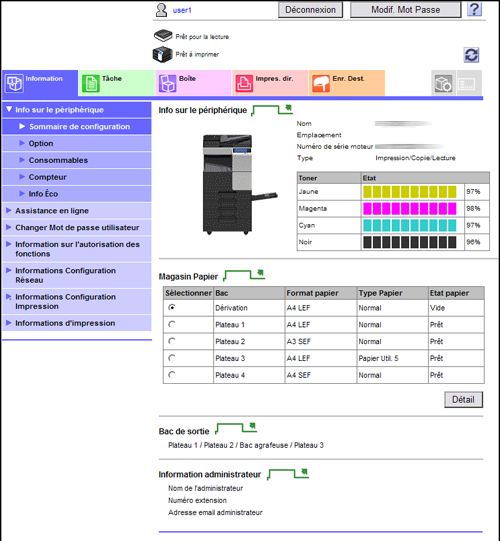Click the Info sur le périphérique heading icon
The image size is (500, 541).
272,110
